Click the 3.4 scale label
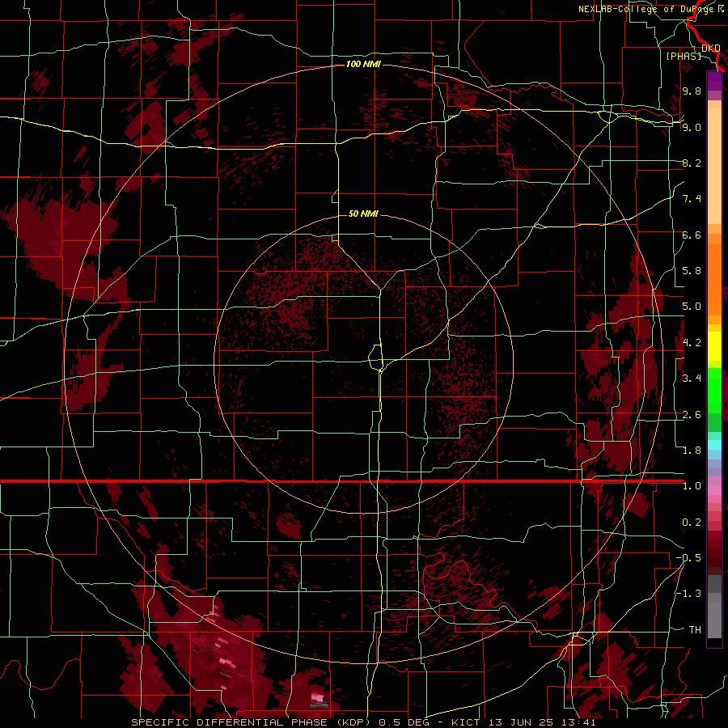This screenshot has width=728, height=728. [692, 379]
